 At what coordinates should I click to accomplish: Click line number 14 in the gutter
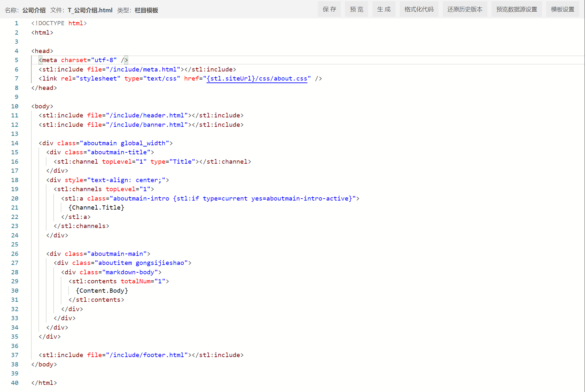point(15,143)
